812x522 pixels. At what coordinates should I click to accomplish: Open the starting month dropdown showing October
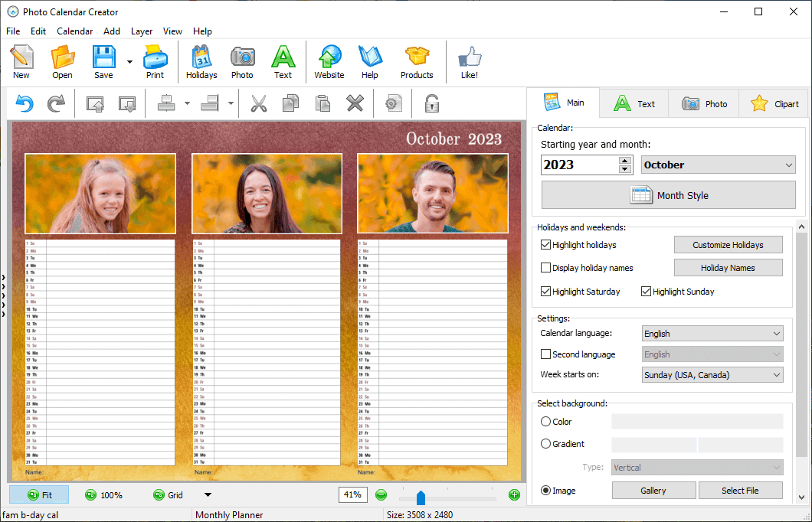click(x=719, y=165)
